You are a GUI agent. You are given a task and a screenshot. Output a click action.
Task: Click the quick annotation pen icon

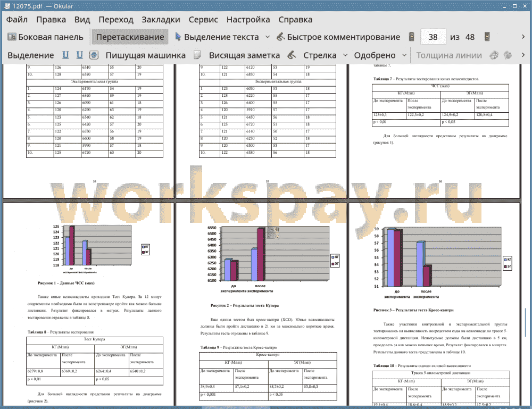[280, 37]
